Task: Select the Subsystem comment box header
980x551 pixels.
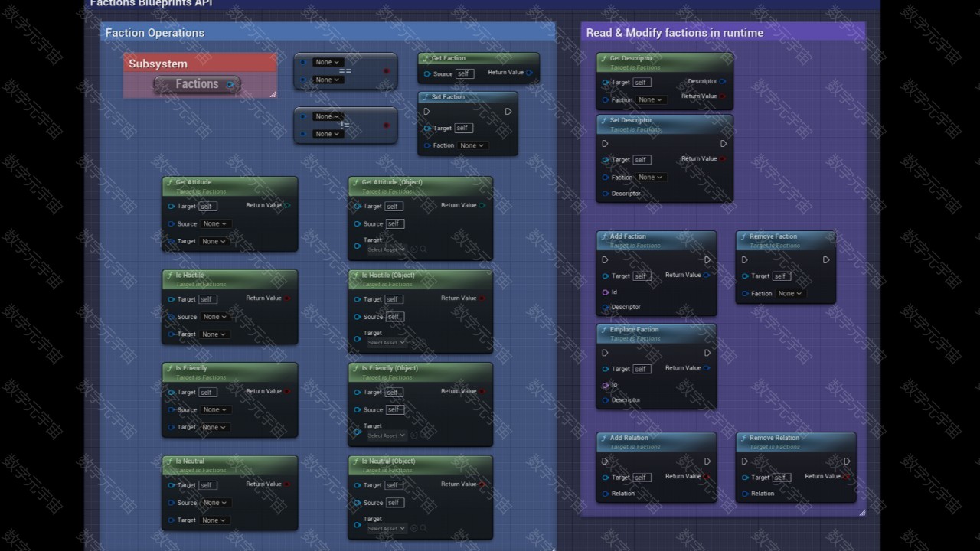Action: pos(200,64)
